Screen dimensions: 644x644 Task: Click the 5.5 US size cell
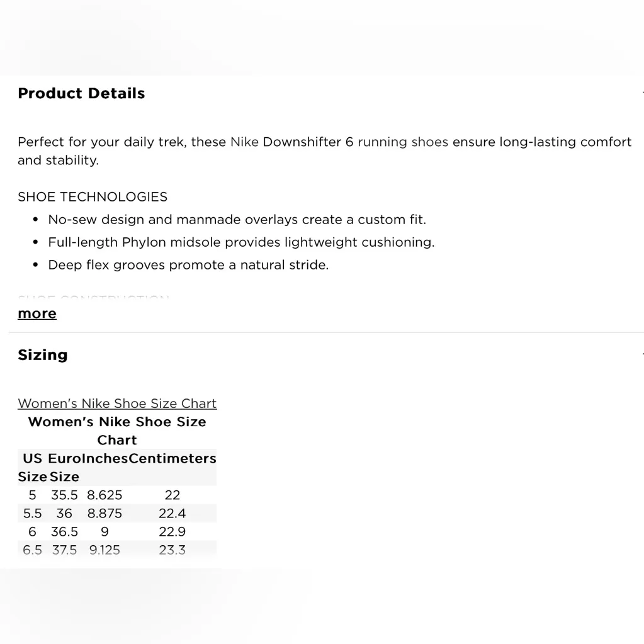tap(32, 513)
